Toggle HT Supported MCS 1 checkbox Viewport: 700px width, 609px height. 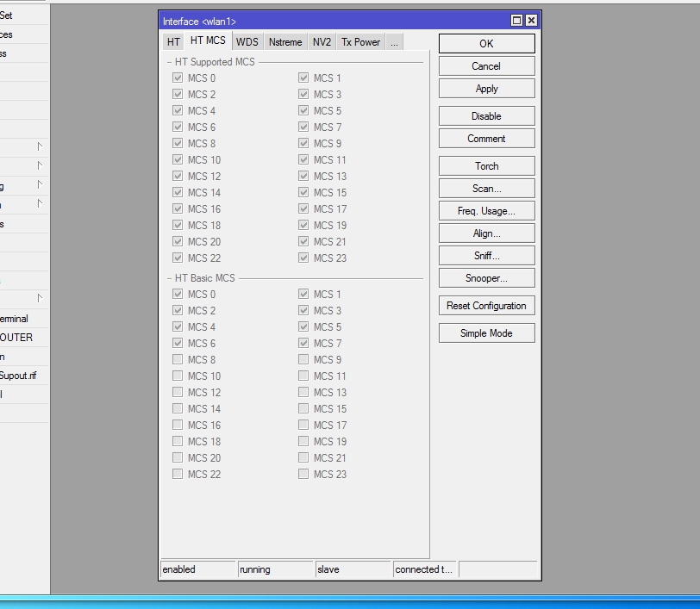(303, 78)
